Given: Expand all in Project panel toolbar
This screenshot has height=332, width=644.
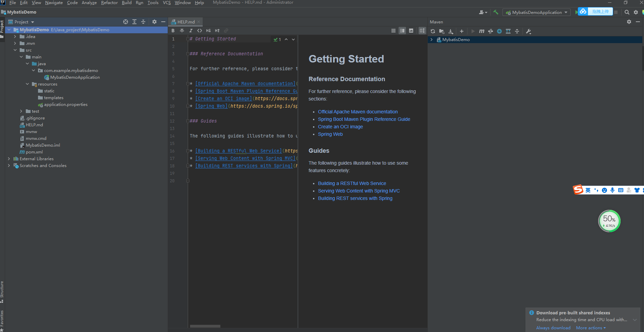Looking at the screenshot, I should pos(134,22).
